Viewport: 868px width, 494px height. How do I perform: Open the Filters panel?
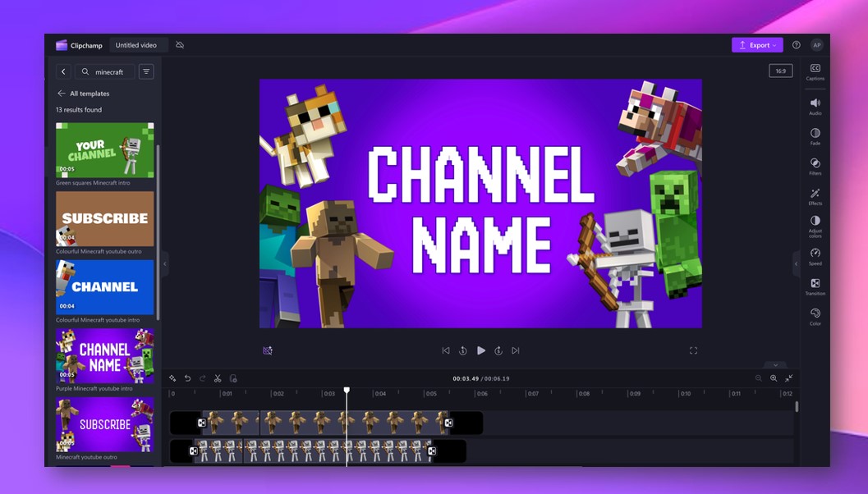(x=815, y=166)
